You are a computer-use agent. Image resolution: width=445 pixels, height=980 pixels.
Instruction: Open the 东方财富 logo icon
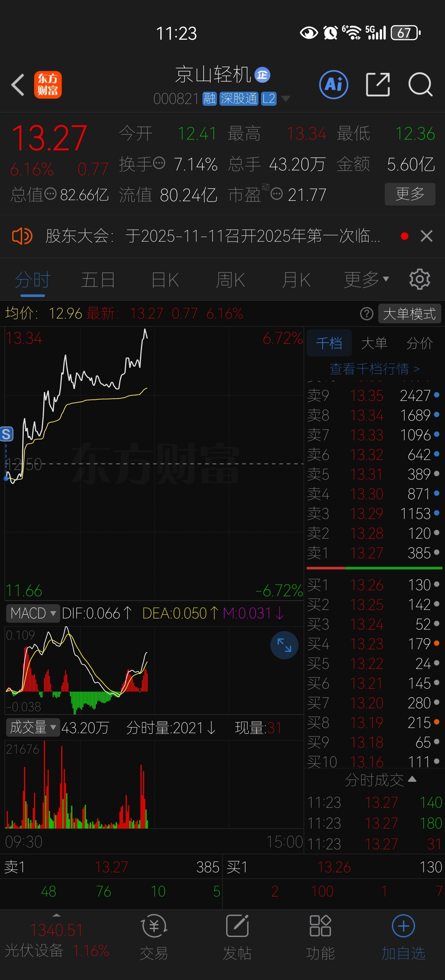[48, 85]
